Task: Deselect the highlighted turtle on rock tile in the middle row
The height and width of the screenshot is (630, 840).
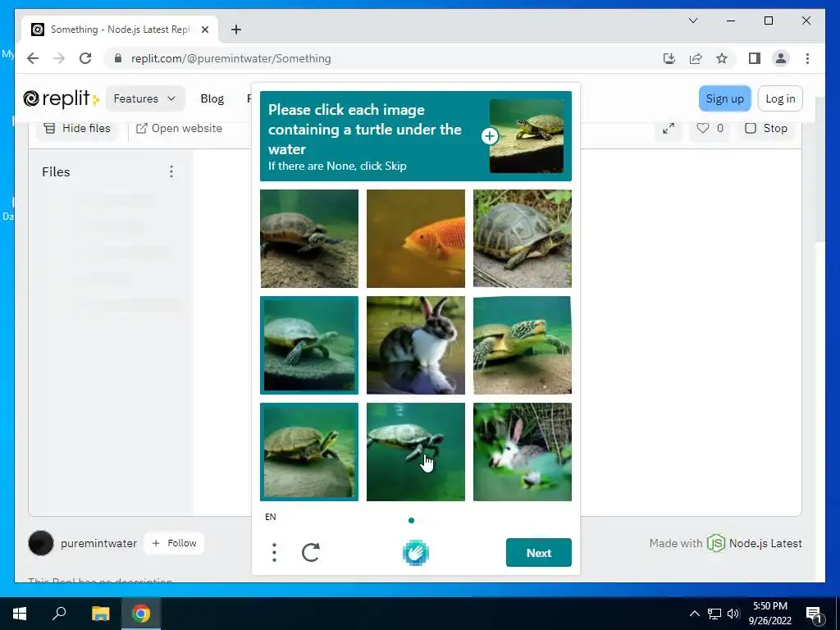Action: (x=309, y=345)
